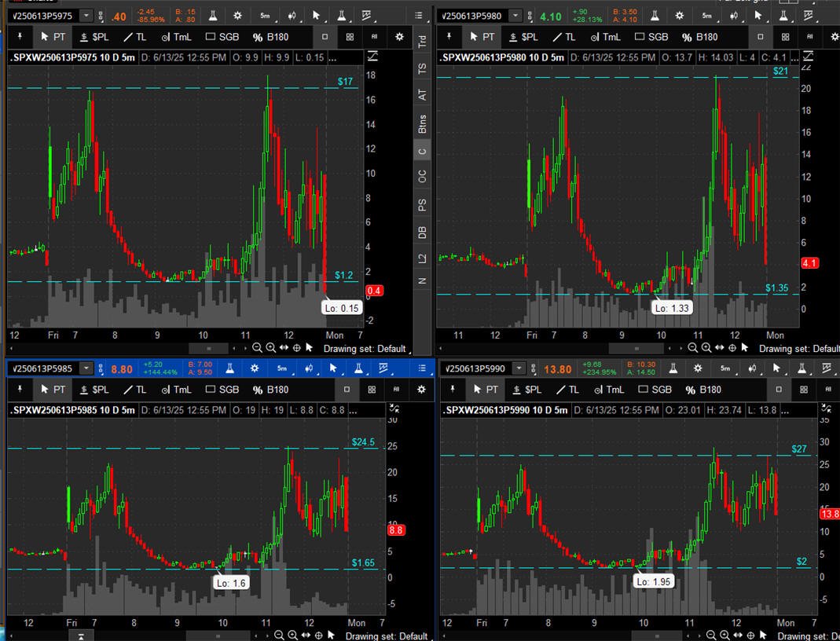Open chart settings gear in P5990 header
The height and width of the screenshot is (641, 840).
pos(698,368)
